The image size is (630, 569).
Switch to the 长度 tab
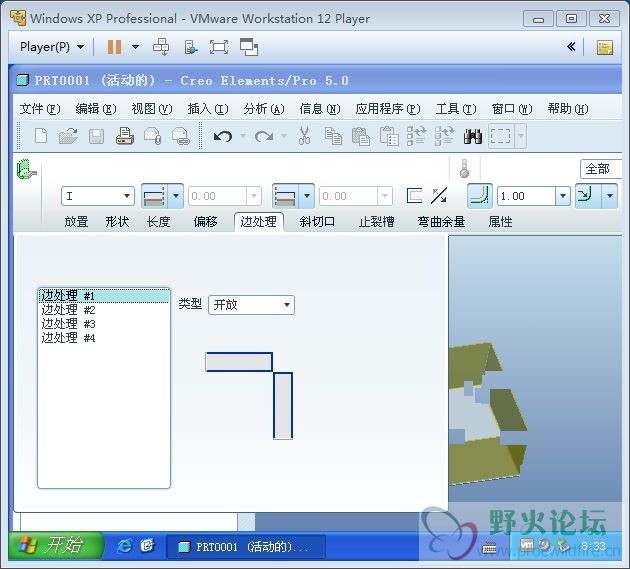[x=158, y=221]
